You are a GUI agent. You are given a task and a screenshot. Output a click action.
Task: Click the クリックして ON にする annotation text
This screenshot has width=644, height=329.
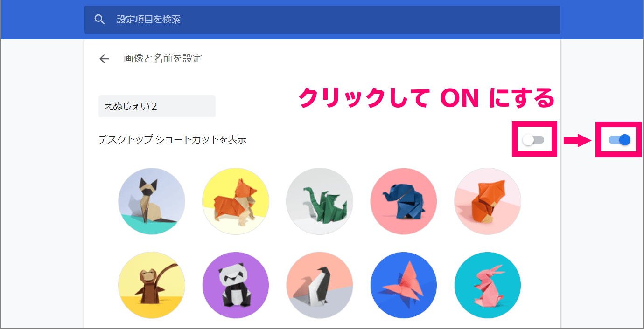pos(426,98)
